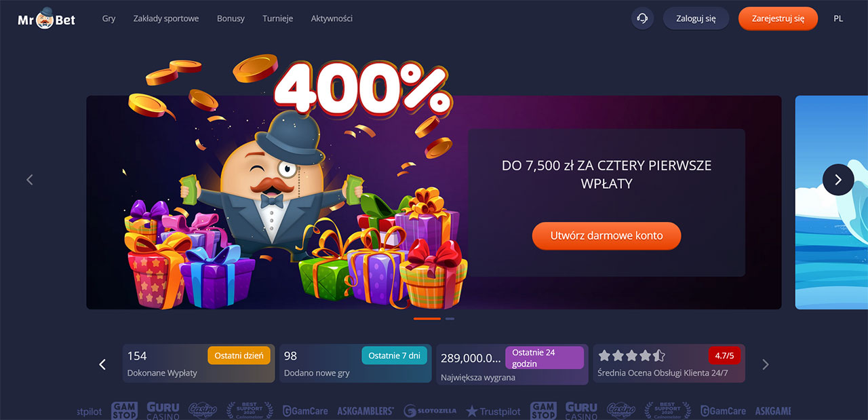Open the PL language selector
The width and height of the screenshot is (868, 420).
pos(838,18)
